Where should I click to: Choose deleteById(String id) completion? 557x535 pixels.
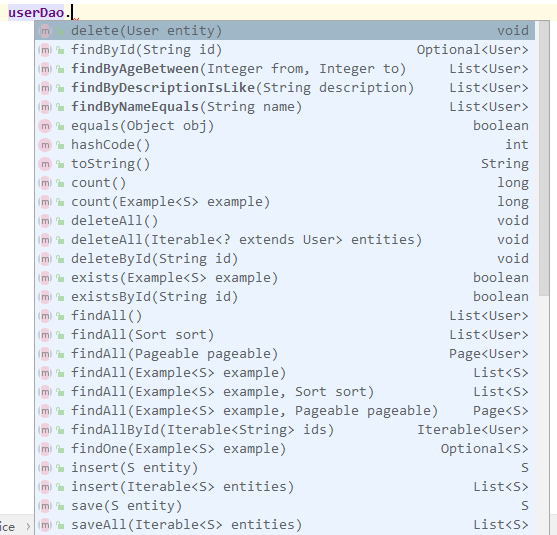285,259
